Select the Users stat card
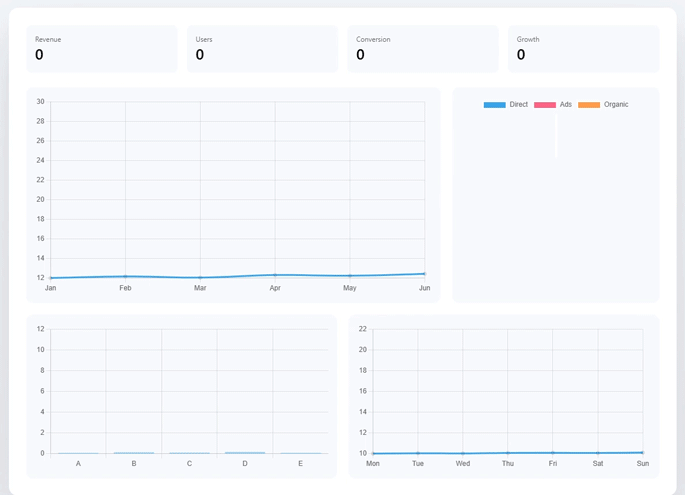685x495 pixels. point(262,49)
